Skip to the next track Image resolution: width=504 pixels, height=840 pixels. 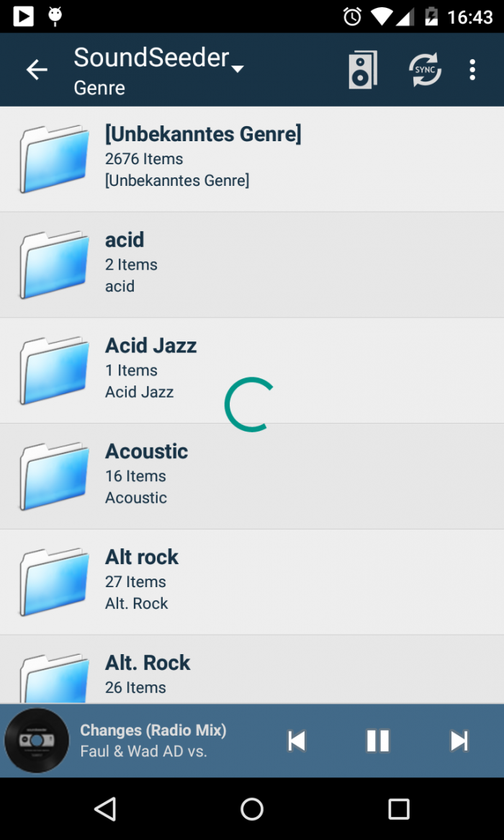[x=459, y=740]
